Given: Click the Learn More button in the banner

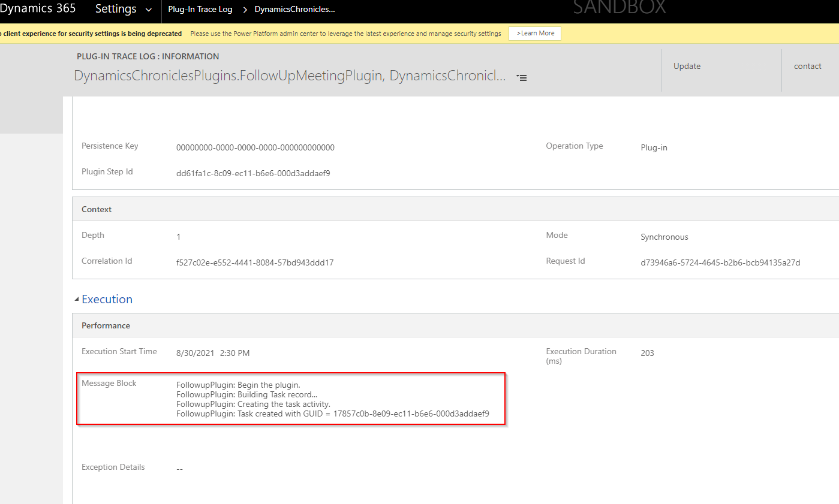Looking at the screenshot, I should coord(534,33).
